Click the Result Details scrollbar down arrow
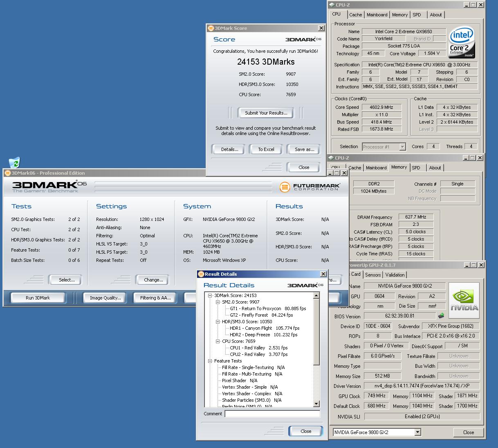This screenshot has height=448, width=498. click(316, 404)
